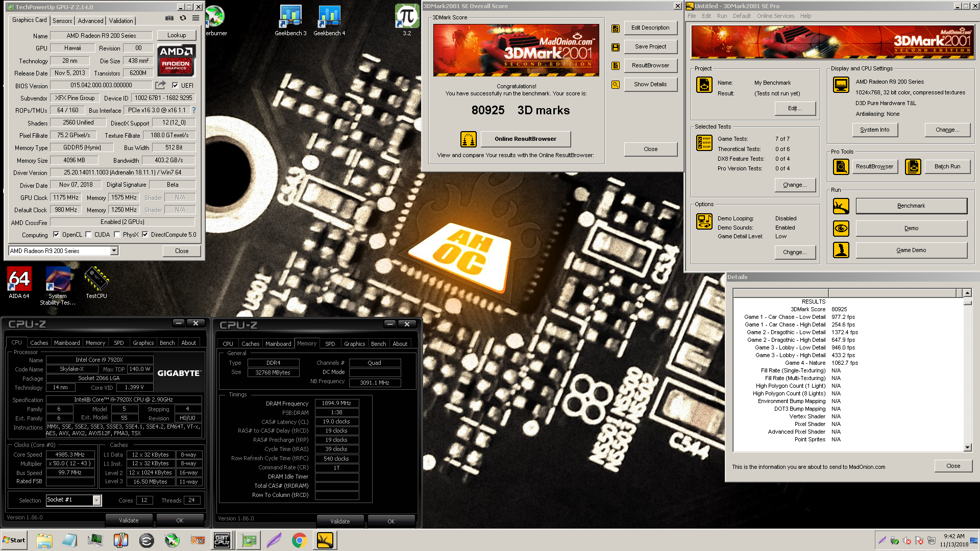Toggle the PhysX checkbox

point(117,235)
